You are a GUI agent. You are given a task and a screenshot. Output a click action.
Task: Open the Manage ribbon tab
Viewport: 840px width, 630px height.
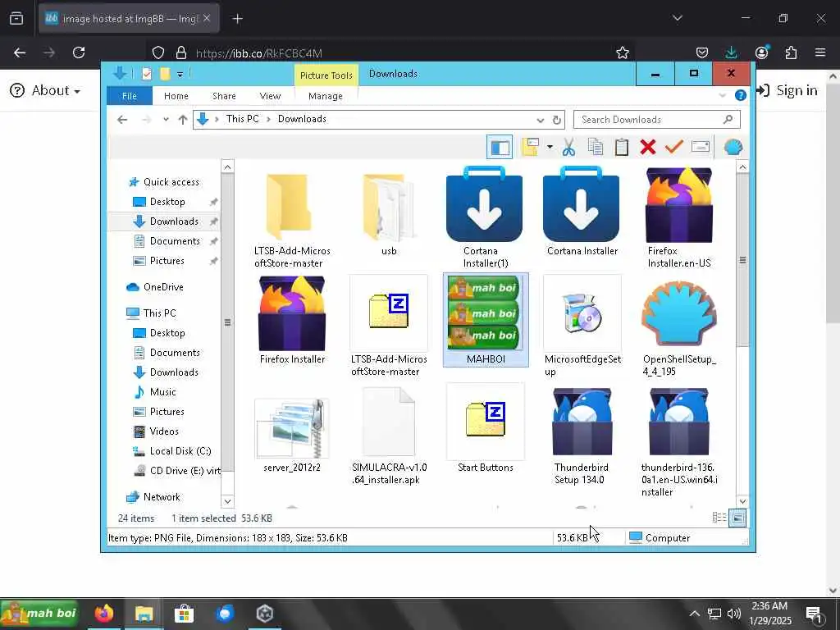(325, 96)
